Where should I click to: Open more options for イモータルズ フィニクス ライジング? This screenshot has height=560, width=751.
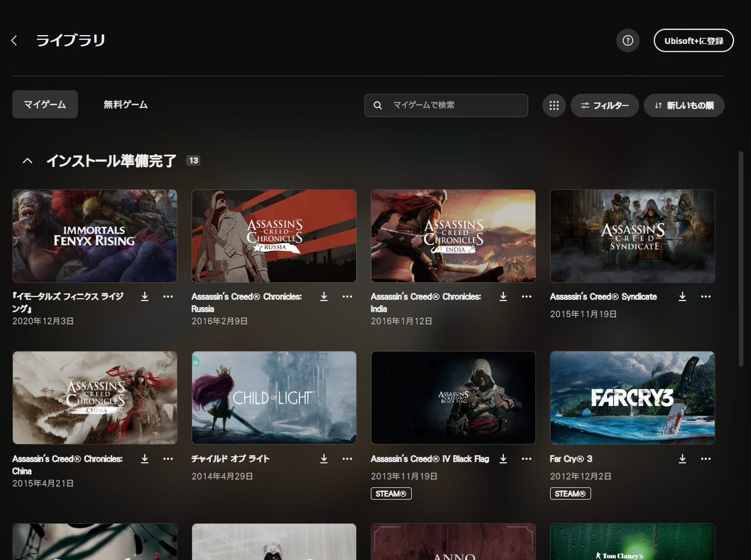click(168, 297)
